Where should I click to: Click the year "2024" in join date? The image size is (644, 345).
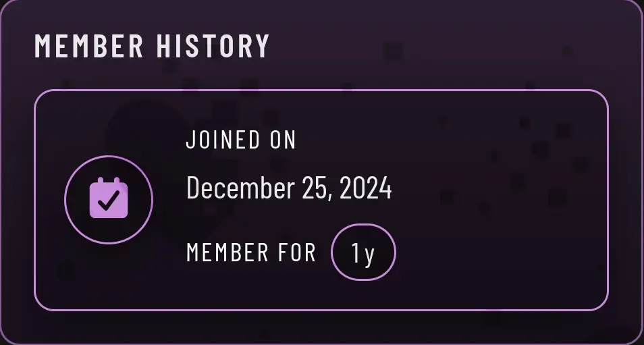coord(365,188)
